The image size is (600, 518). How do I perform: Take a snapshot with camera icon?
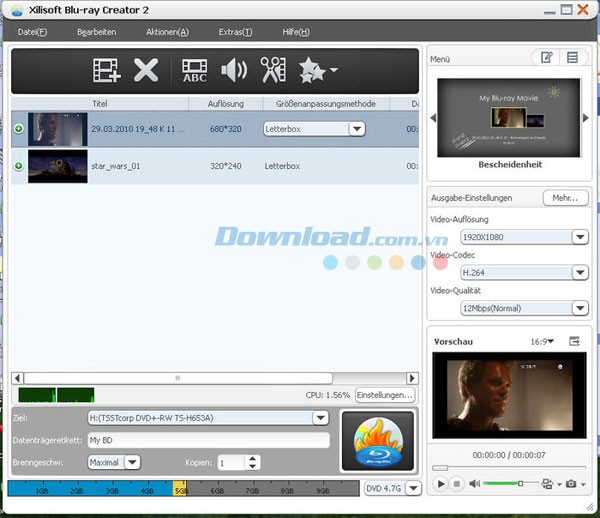571,484
